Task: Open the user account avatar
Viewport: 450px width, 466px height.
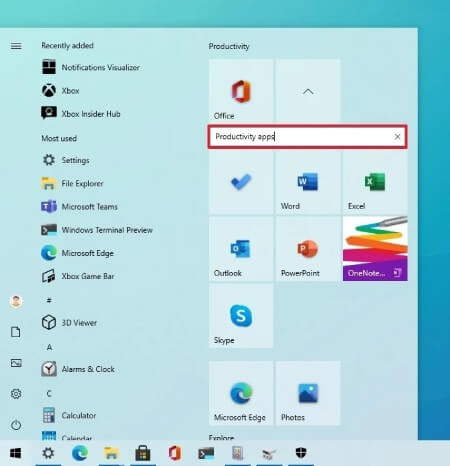Action: [16, 301]
